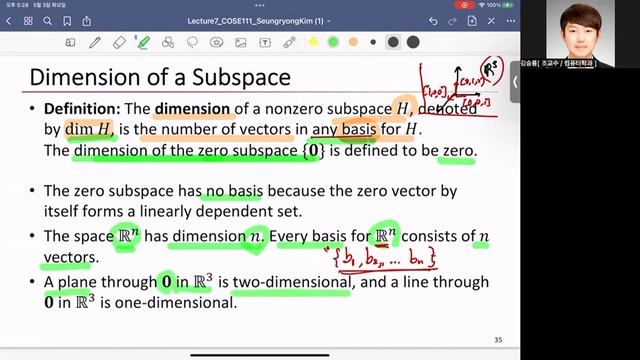Screen dimensions: 640x360
Task: Click page number 35
Action: click(498, 340)
